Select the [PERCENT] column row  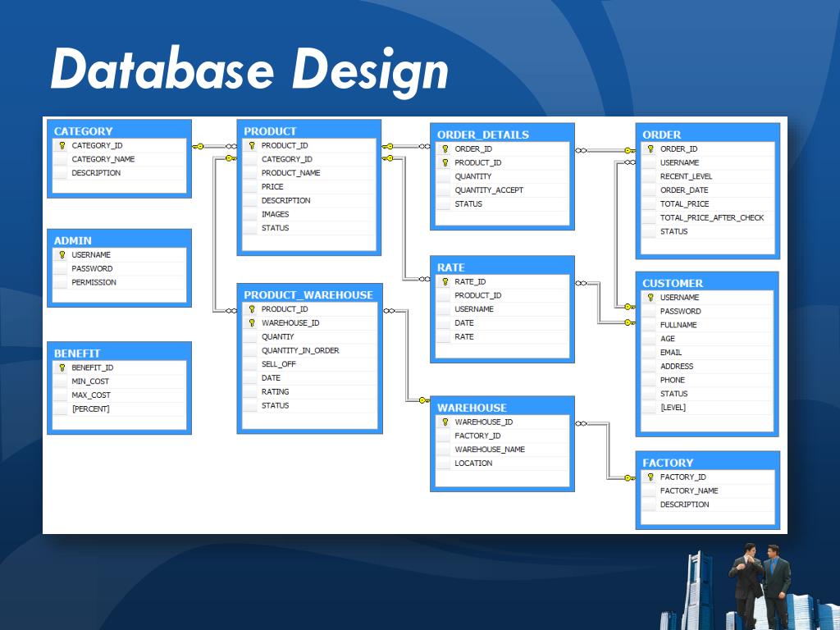coord(120,409)
